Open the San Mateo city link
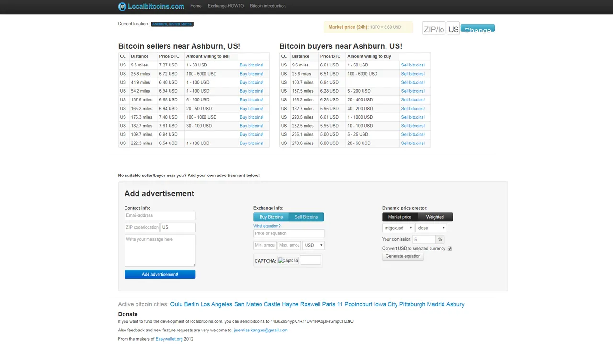Screen dimensions: 613x364 coord(248,304)
